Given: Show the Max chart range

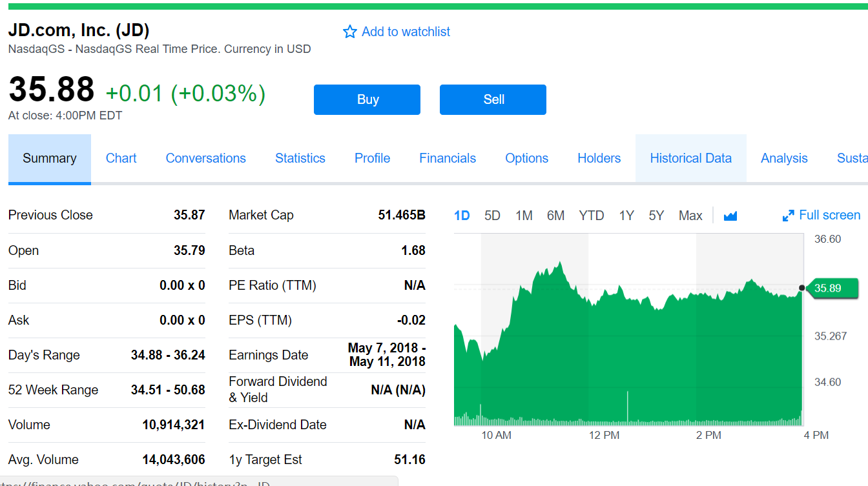Looking at the screenshot, I should tap(690, 216).
